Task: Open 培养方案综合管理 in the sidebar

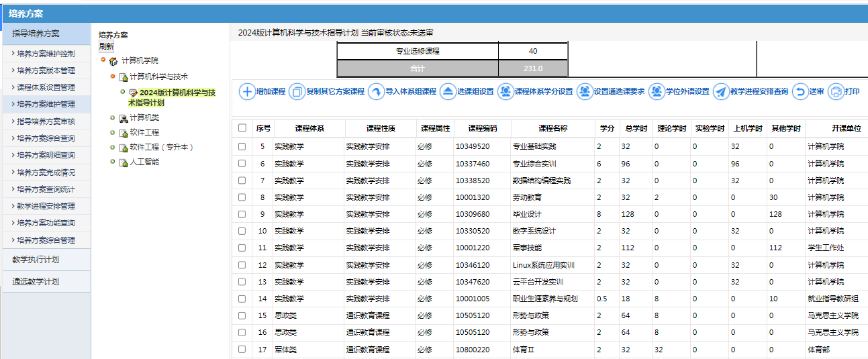Action: pos(46,240)
